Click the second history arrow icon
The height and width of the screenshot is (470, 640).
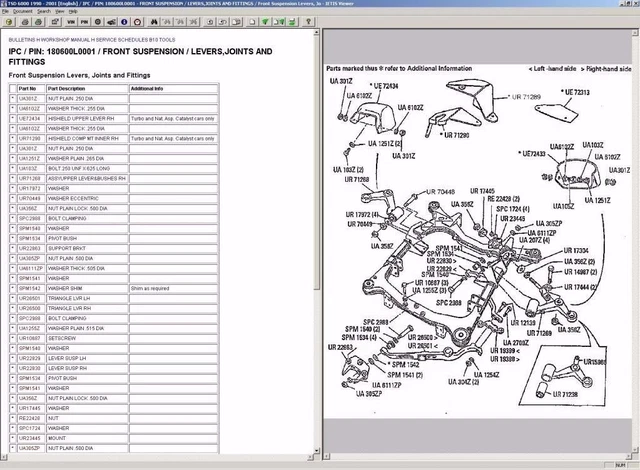tap(223, 22)
